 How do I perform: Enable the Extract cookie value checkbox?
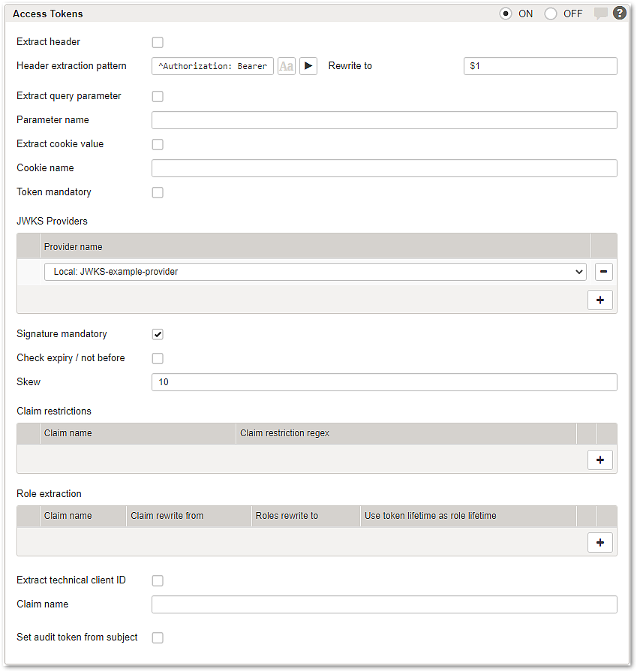pyautogui.click(x=158, y=144)
